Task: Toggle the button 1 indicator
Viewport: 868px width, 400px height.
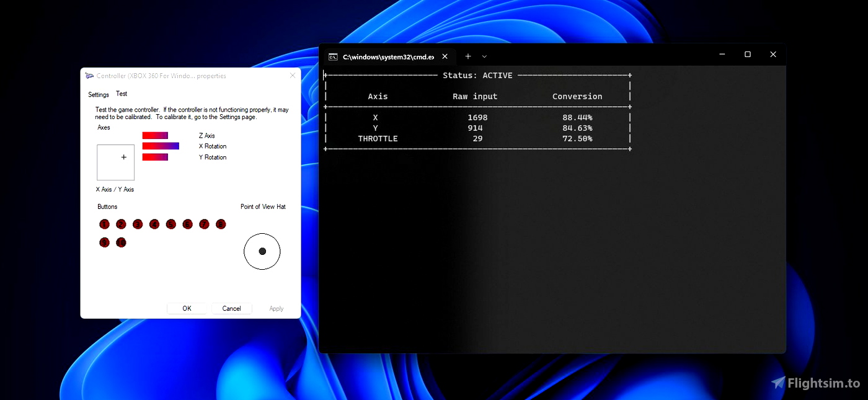Action: tap(104, 224)
